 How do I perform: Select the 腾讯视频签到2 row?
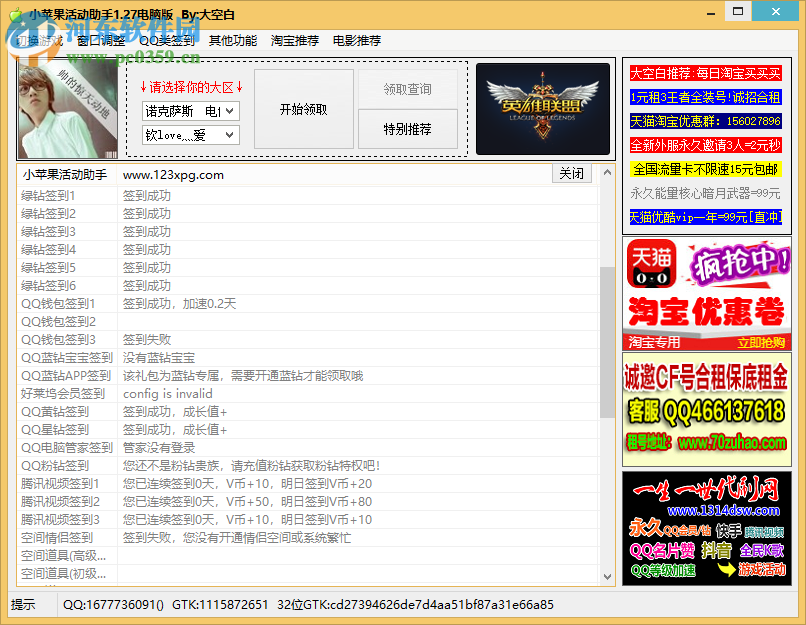click(x=307, y=502)
